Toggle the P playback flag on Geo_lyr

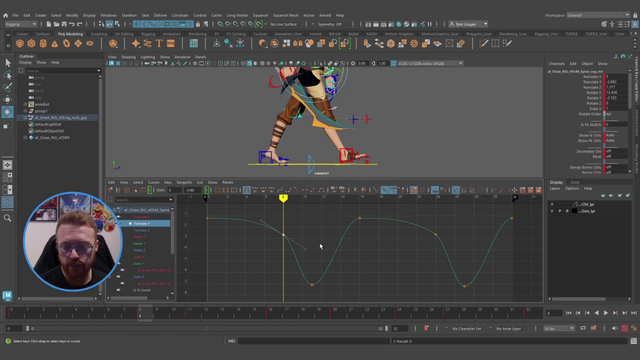point(560,211)
